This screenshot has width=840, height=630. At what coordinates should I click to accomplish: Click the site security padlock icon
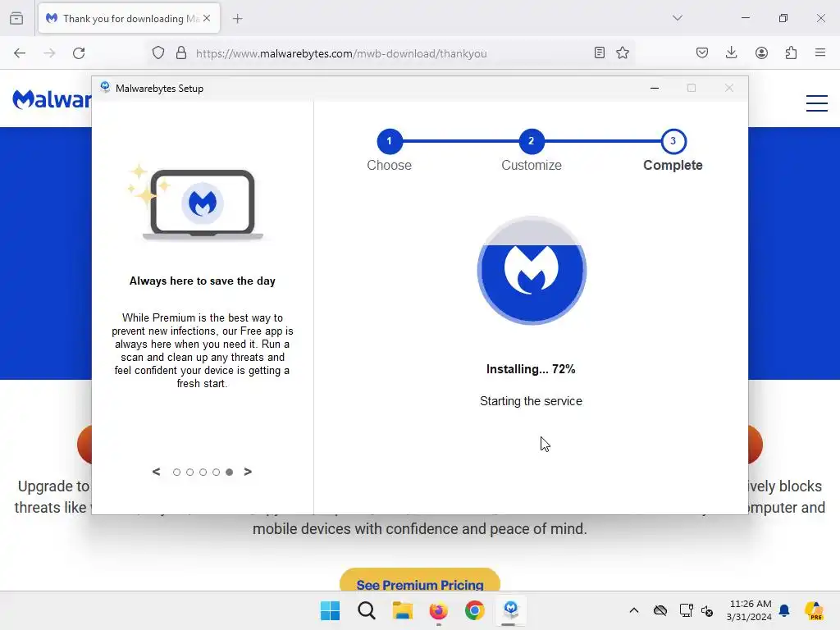click(181, 52)
